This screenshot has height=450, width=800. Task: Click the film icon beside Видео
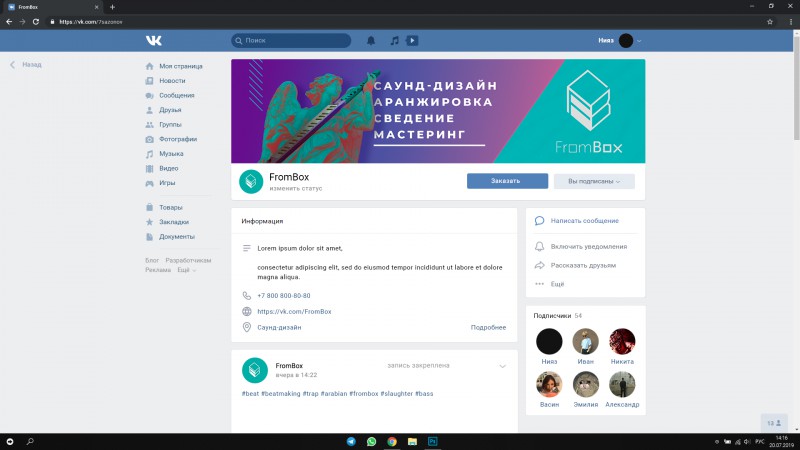coord(149,168)
